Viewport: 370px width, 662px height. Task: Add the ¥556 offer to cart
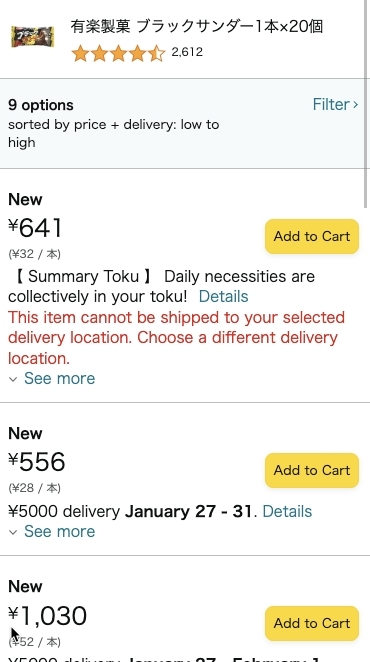click(x=312, y=470)
